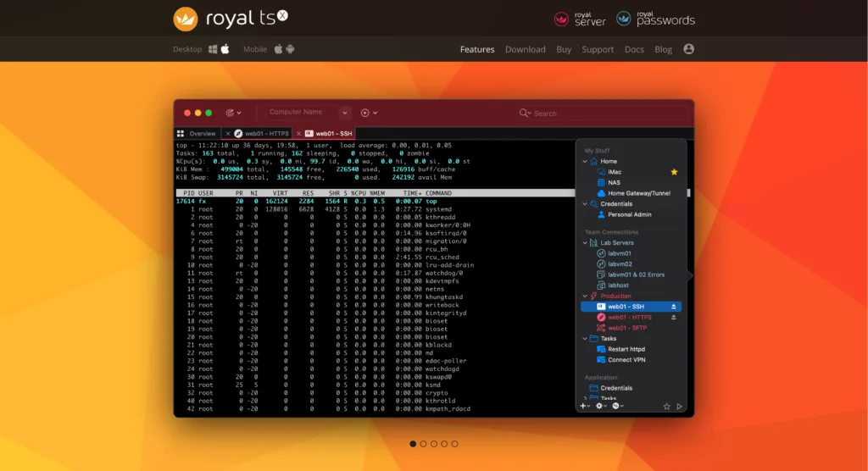Open the Support page link

click(598, 49)
